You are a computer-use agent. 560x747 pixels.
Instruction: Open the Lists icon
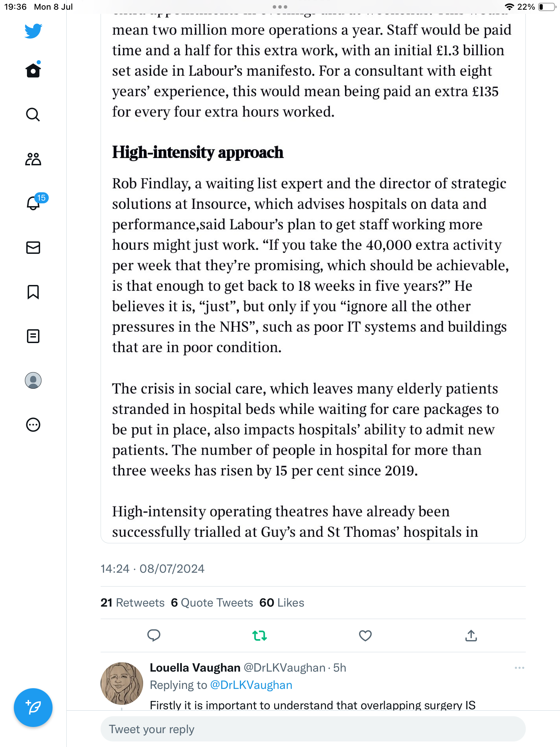(33, 336)
